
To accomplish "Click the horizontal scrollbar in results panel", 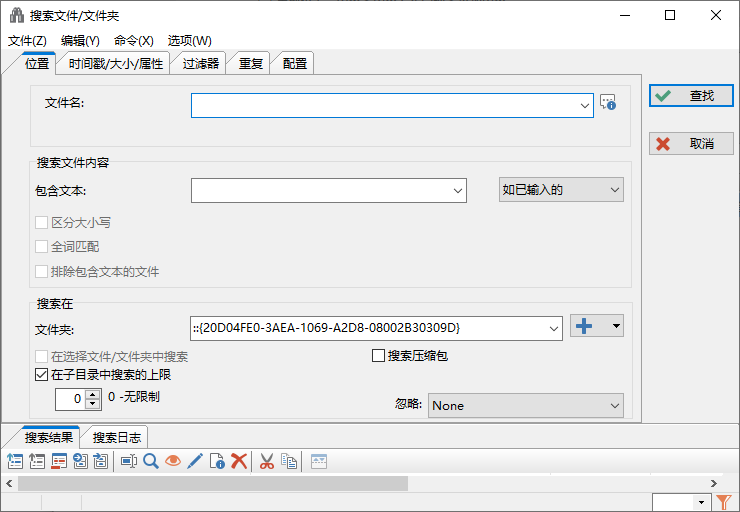I will [212, 483].
